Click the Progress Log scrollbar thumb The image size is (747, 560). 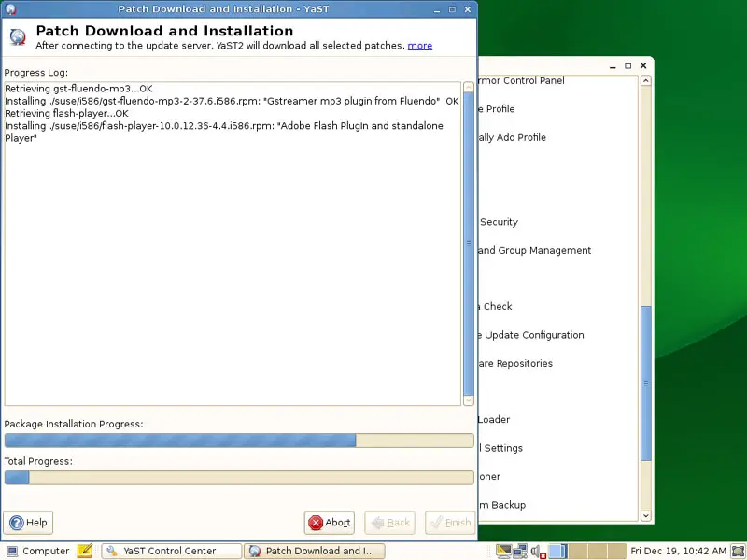[469, 243]
